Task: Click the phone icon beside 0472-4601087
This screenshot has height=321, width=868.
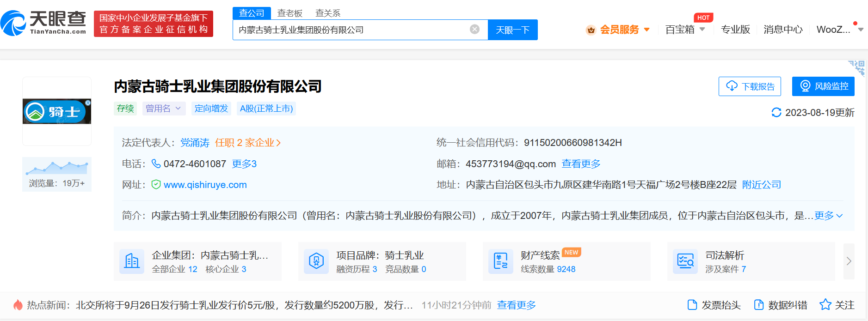Action: [156, 164]
